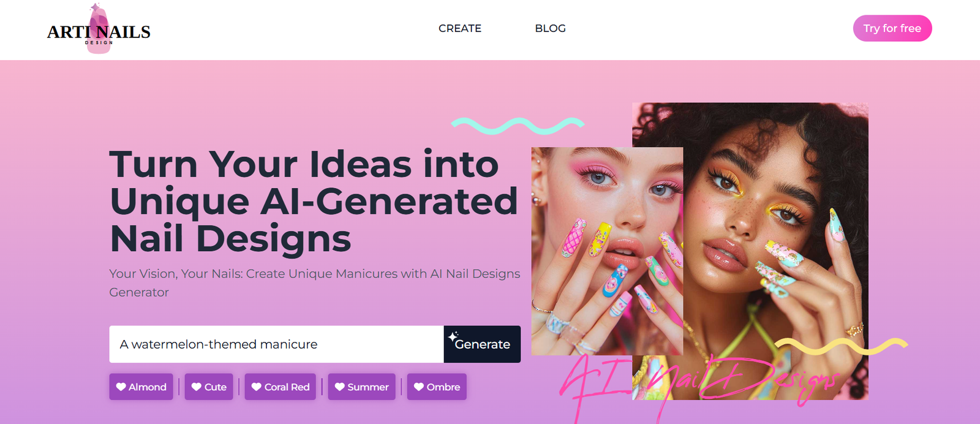The height and width of the screenshot is (424, 980).
Task: Open the CREATE menu item
Action: 460,28
